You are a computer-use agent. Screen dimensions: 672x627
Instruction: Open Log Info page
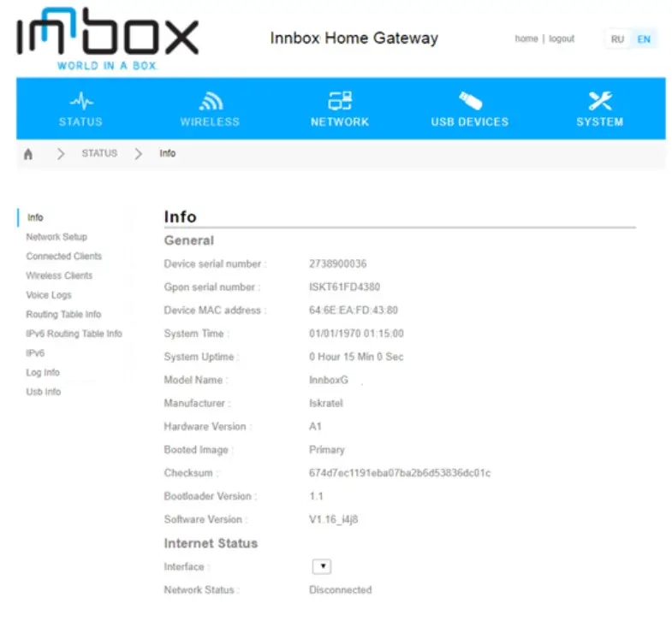[x=43, y=373]
